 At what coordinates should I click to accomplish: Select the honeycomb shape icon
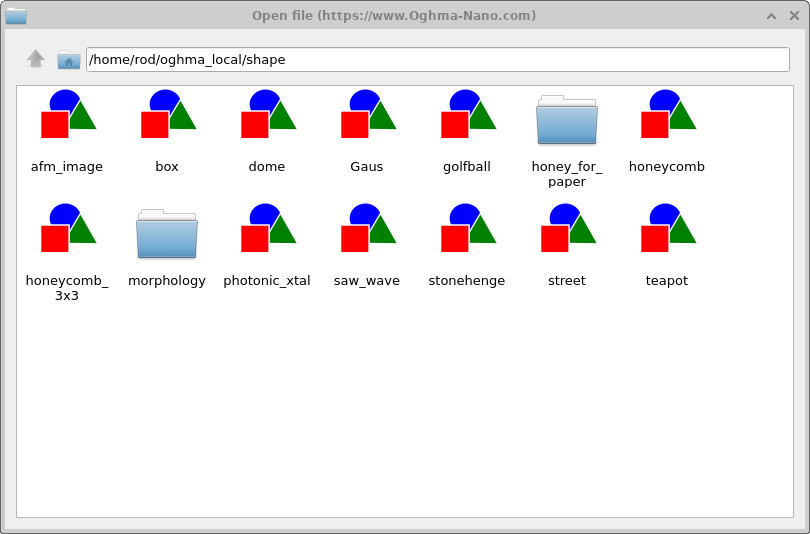pyautogui.click(x=668, y=114)
